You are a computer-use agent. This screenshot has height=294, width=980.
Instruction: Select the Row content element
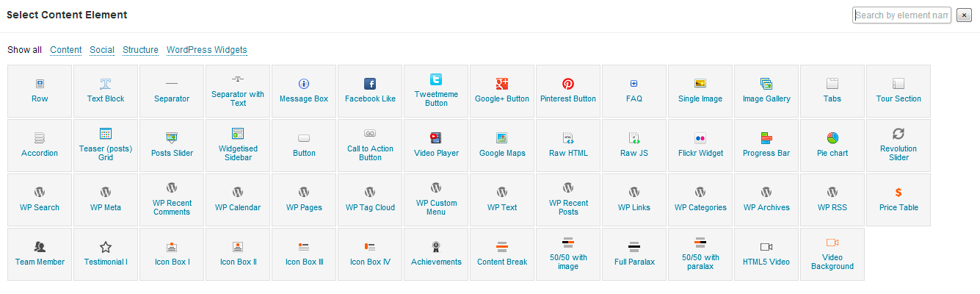(40, 91)
